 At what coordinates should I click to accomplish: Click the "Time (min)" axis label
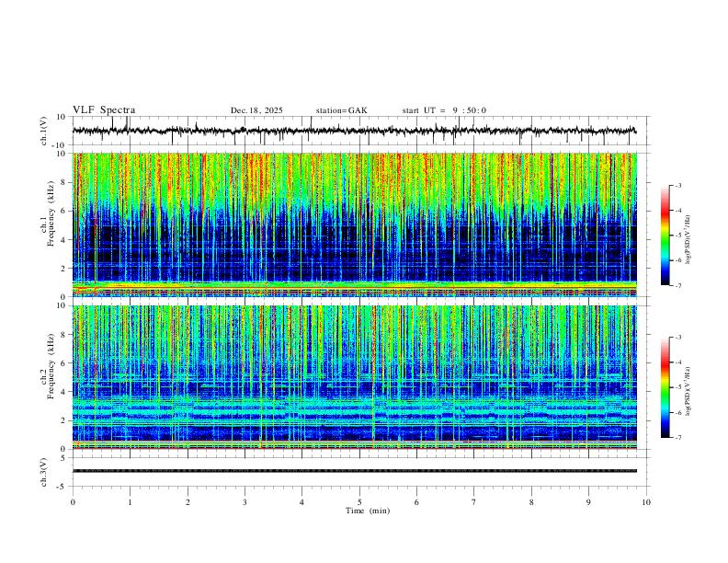pyautogui.click(x=368, y=511)
